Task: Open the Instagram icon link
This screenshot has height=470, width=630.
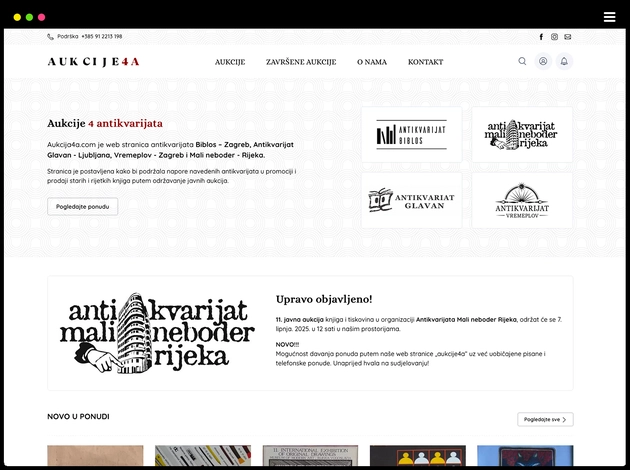Action: pos(554,37)
